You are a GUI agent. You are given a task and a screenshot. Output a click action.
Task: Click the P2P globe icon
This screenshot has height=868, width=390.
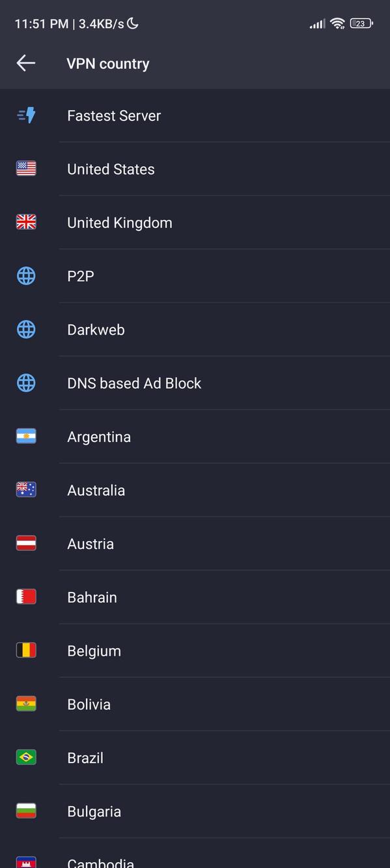[25, 275]
